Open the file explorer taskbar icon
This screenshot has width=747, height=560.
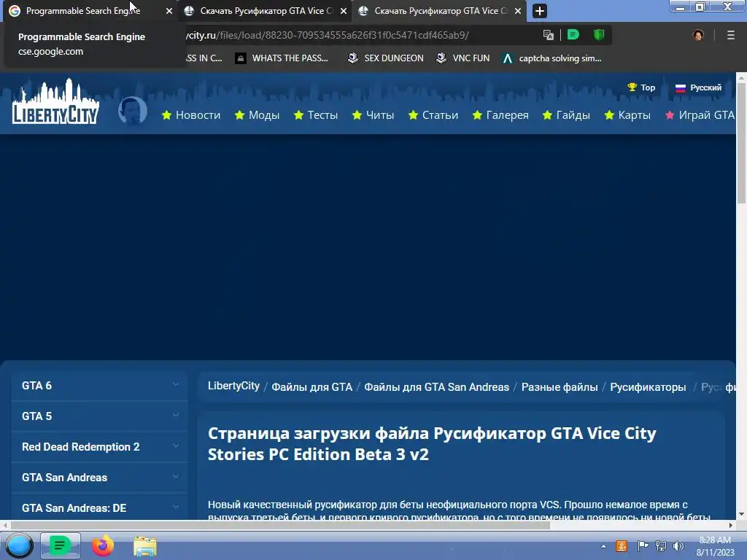point(145,546)
